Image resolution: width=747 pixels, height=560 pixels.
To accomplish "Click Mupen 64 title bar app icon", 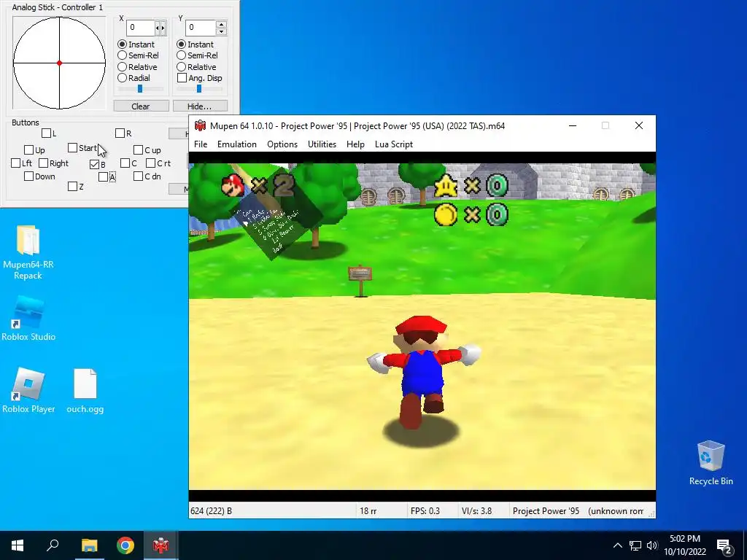I will (200, 125).
